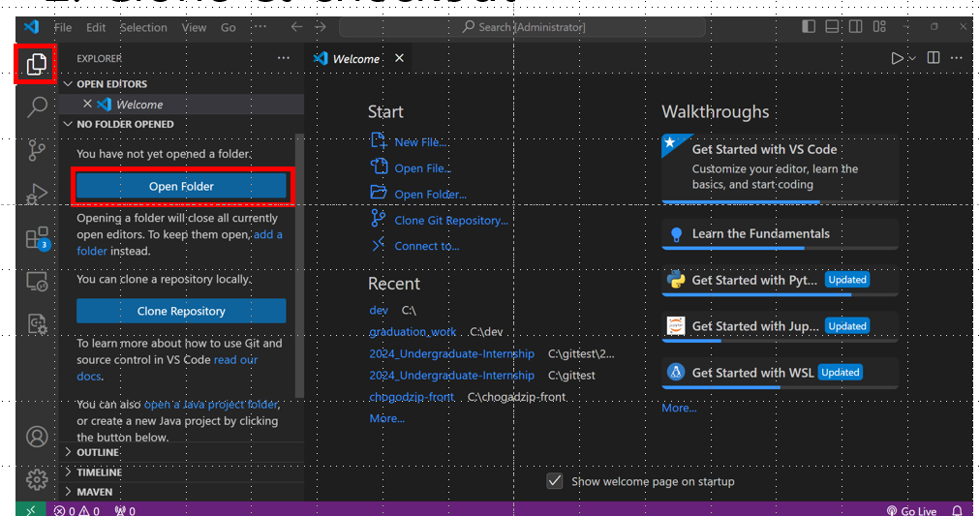Open the File menu
The width and height of the screenshot is (980, 516).
pyautogui.click(x=63, y=27)
